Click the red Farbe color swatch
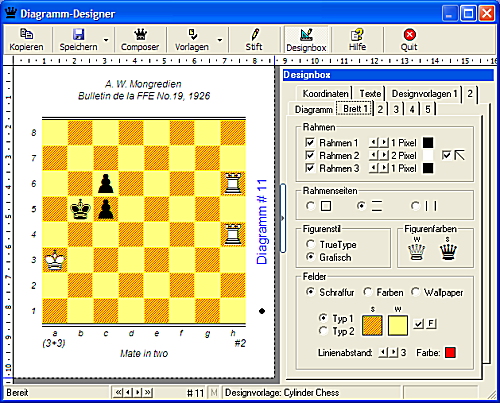The image size is (500, 403). click(x=450, y=352)
